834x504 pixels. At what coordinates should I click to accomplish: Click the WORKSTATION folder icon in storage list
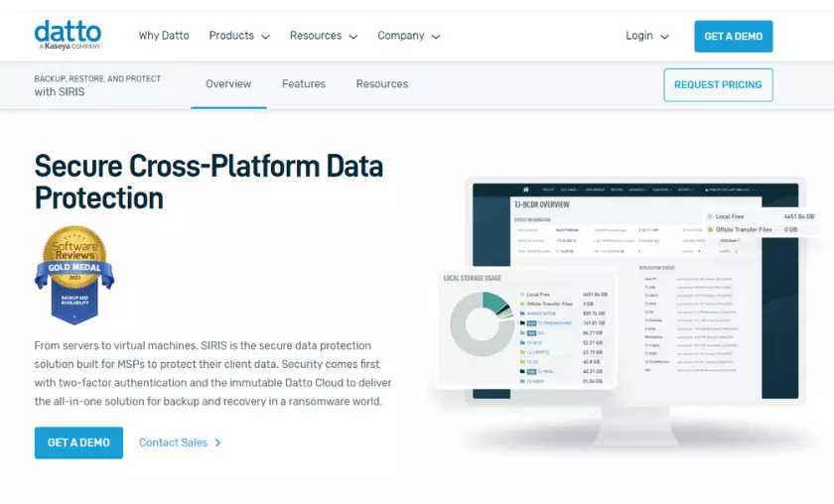click(521, 312)
